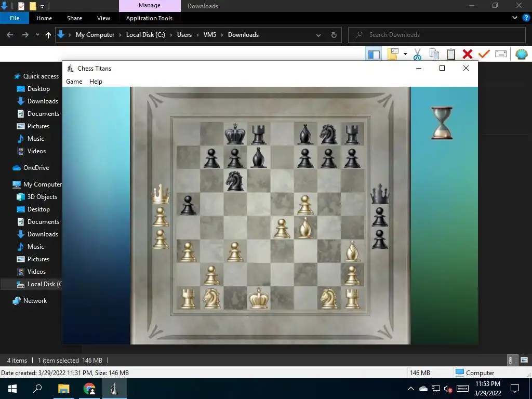This screenshot has height=399, width=532.
Task: Expand the address bar history dropdown
Action: click(318, 35)
